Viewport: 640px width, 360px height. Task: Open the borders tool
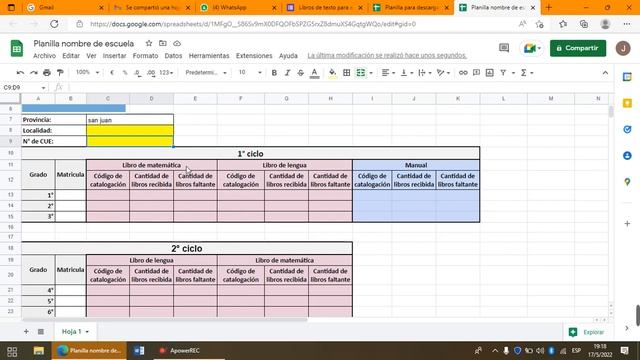[x=347, y=73]
